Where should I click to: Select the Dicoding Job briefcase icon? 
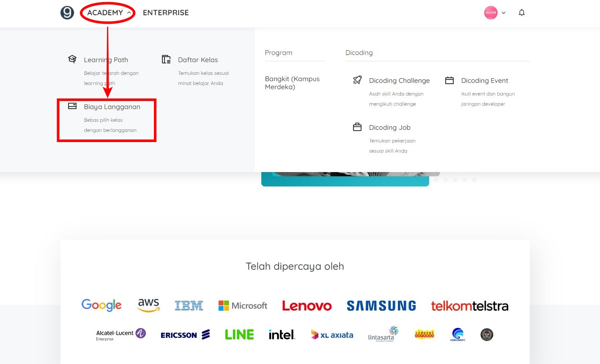tap(357, 126)
